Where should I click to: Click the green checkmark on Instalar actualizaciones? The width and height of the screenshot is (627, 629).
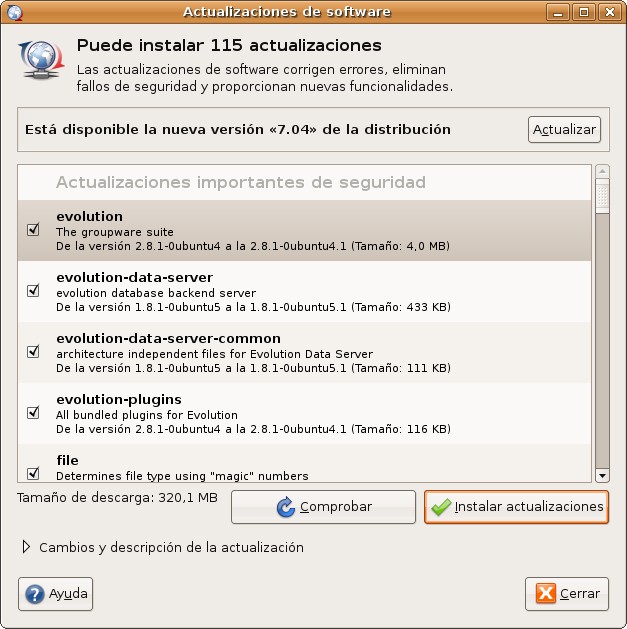(x=441, y=507)
